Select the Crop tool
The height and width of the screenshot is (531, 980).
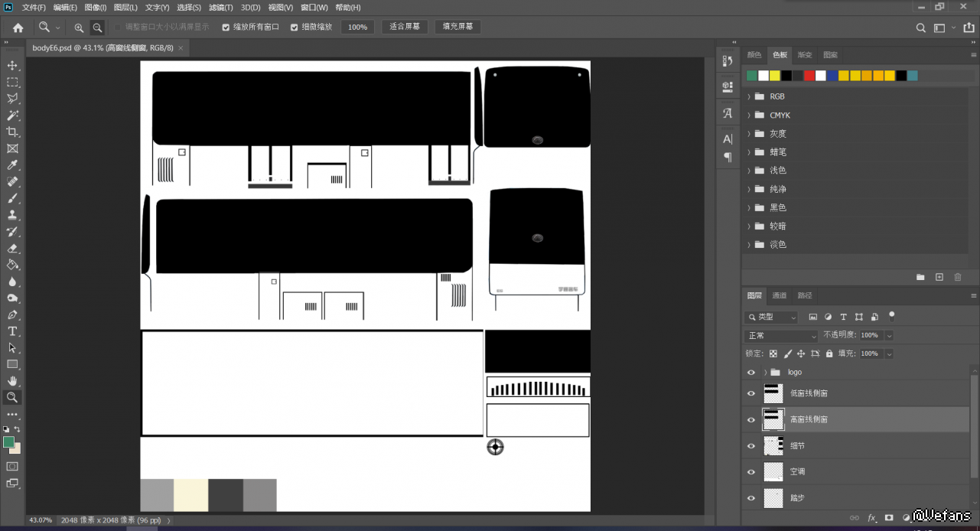point(12,132)
